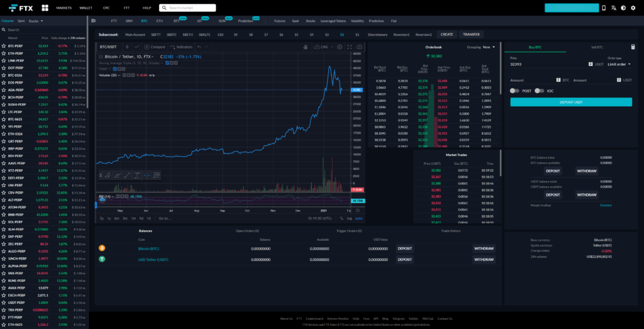The image size is (644, 329).
Task: Open the Indicators menu on chart
Action: click(x=181, y=47)
